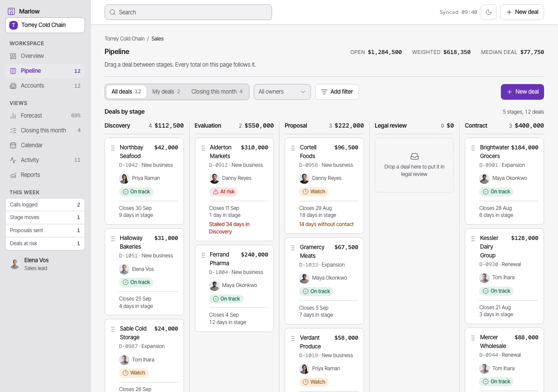The height and width of the screenshot is (392, 558).
Task: Click the Northbay Seafood deal name
Action: click(x=132, y=152)
